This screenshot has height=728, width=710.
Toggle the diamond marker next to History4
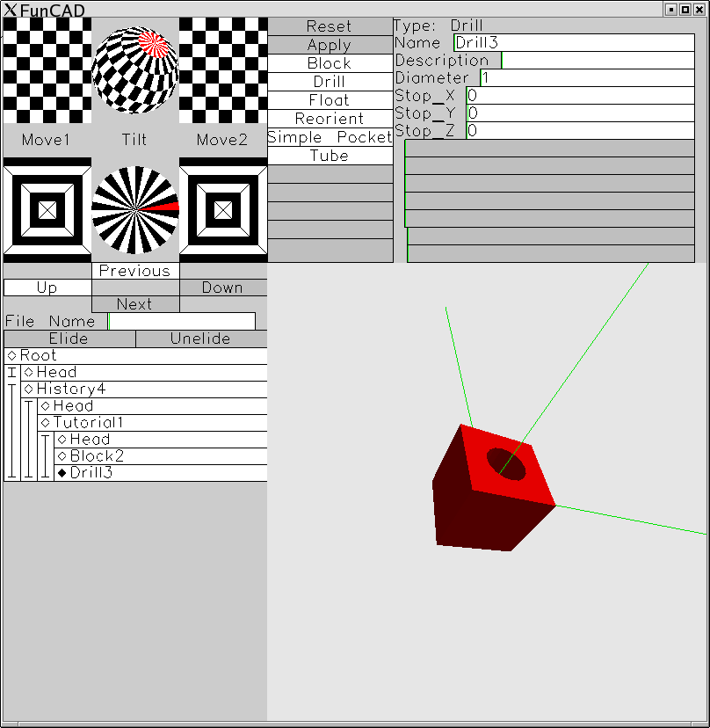tap(29, 389)
